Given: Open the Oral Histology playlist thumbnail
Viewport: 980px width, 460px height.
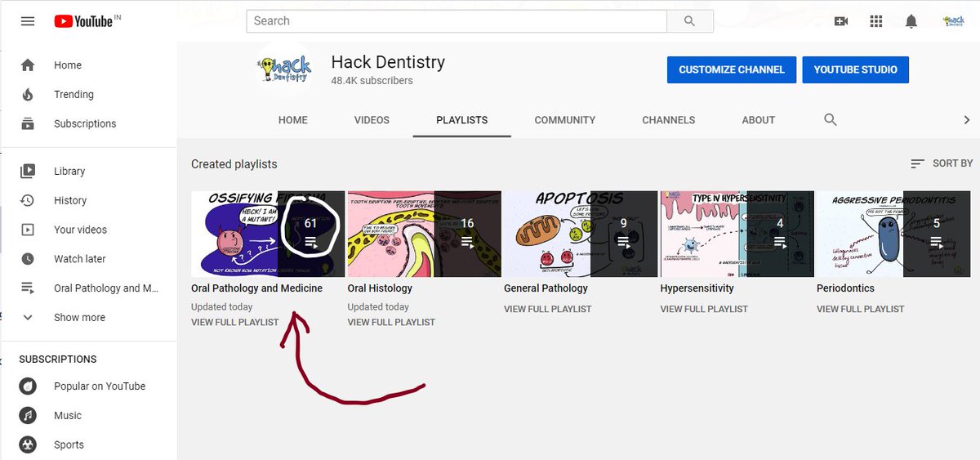Looking at the screenshot, I should [425, 234].
